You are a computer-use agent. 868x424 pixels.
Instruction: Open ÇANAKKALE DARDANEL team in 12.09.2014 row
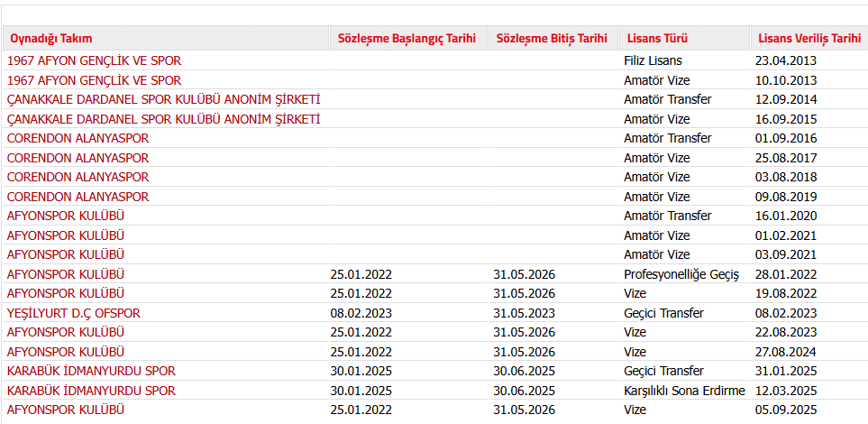coord(164,100)
